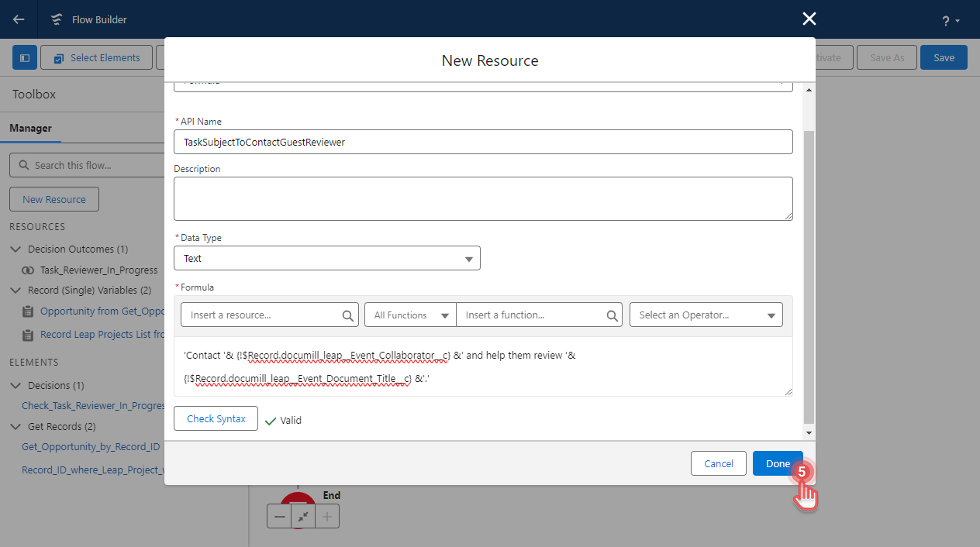Click the Check Syntax button
The width and height of the screenshot is (980, 547).
[216, 418]
